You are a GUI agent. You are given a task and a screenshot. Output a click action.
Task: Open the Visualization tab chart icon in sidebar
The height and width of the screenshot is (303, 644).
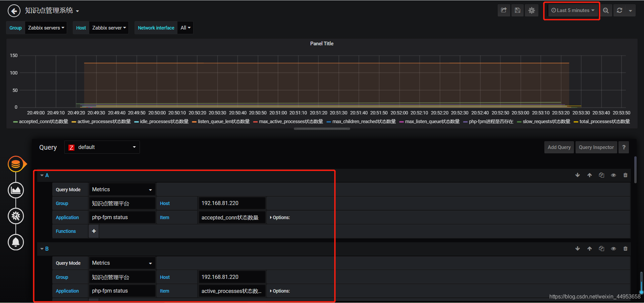coord(16,190)
